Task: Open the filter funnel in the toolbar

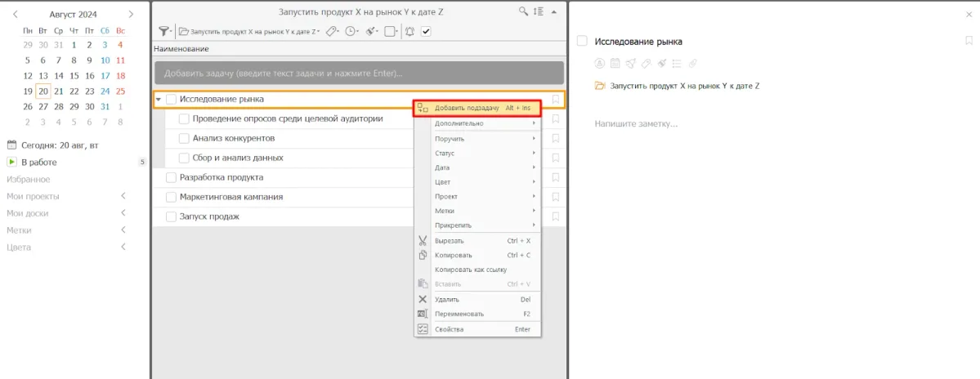Action: coord(163,31)
